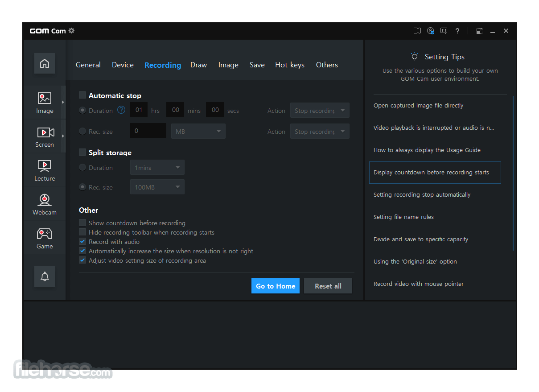Click the Duration help question icon
Image resolution: width=539 pixels, height=392 pixels.
[121, 110]
